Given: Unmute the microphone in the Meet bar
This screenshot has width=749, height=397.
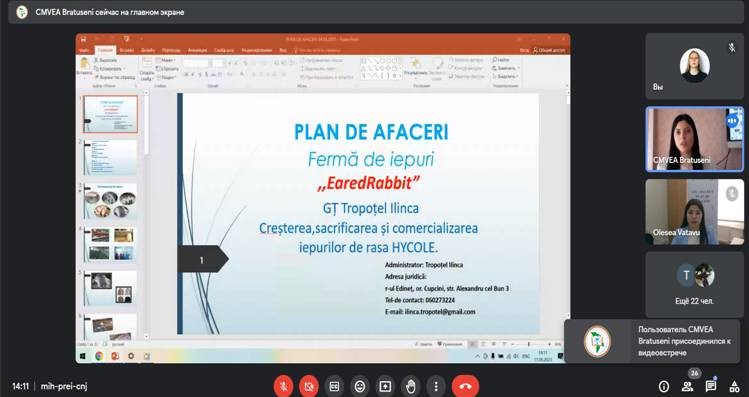Looking at the screenshot, I should pos(283,386).
